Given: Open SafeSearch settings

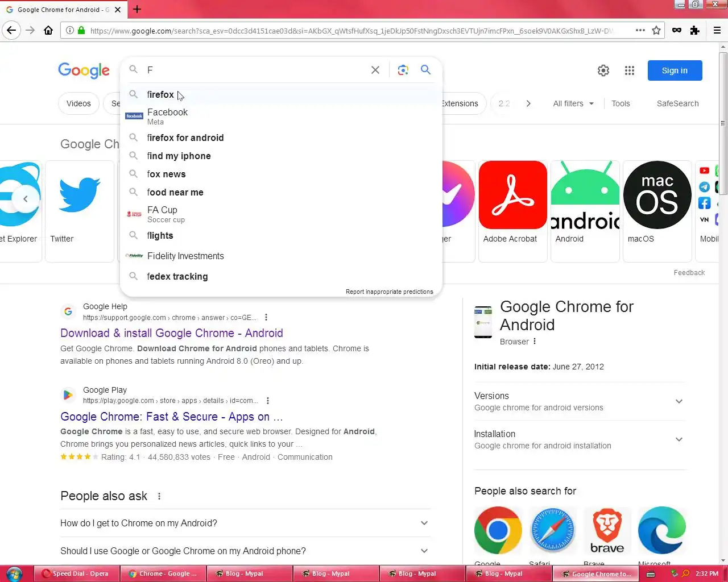Looking at the screenshot, I should tap(677, 103).
